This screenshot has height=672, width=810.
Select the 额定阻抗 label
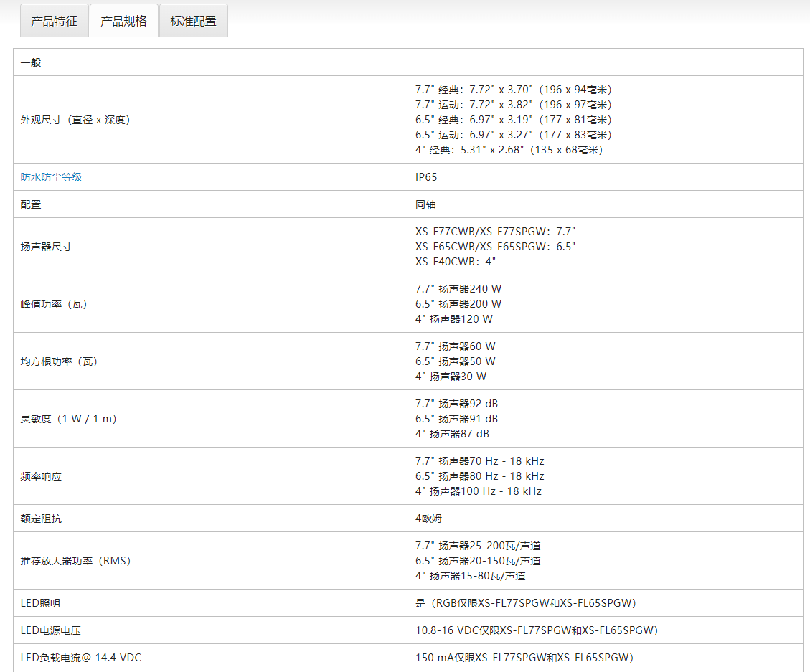(41, 519)
